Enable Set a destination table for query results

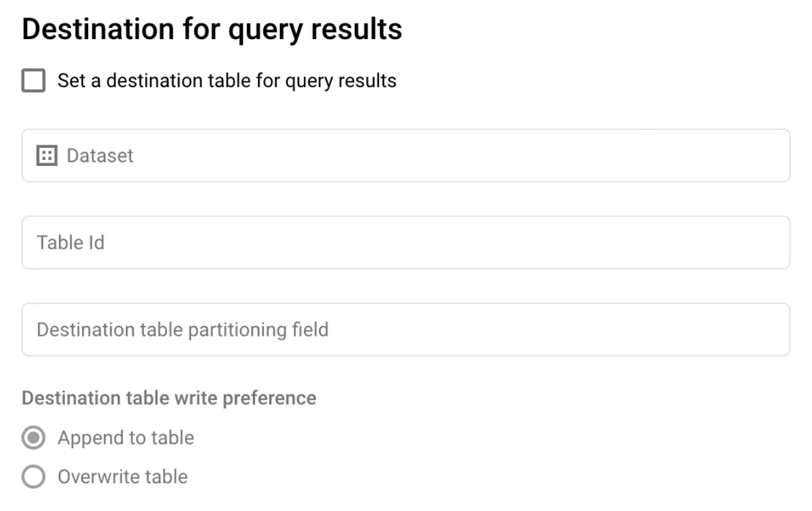pos(33,80)
